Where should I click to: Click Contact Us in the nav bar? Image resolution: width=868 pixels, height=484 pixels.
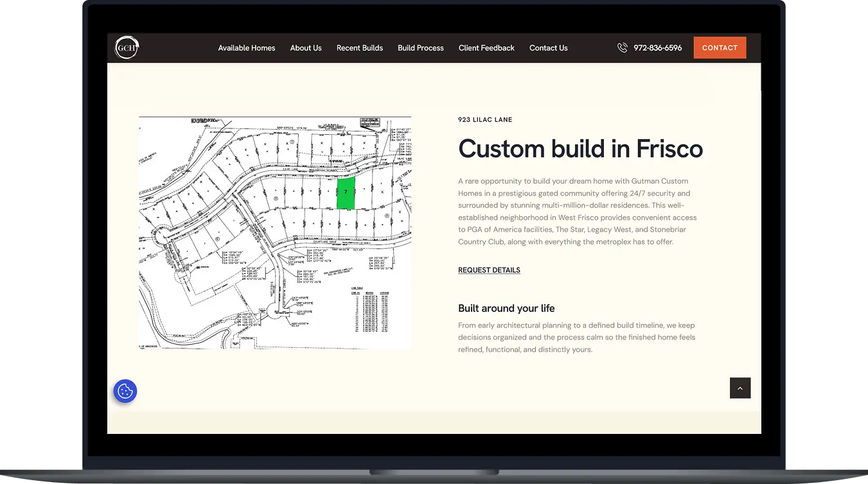[548, 48]
